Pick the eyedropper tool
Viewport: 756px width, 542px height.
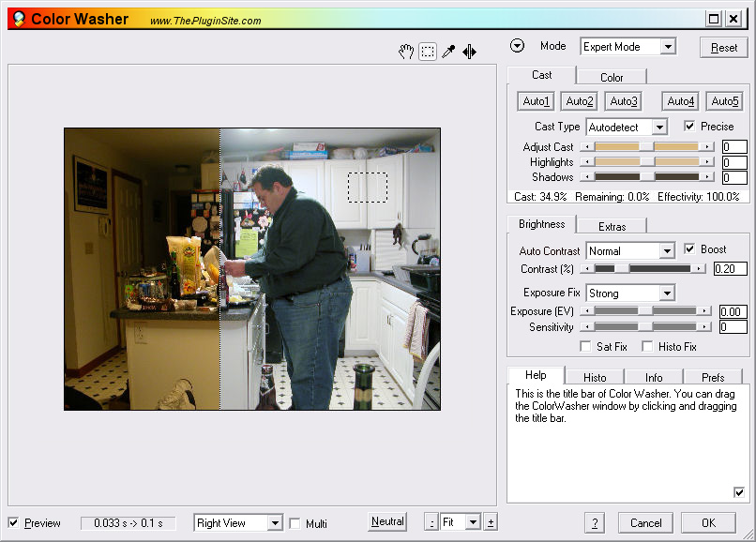coord(448,52)
